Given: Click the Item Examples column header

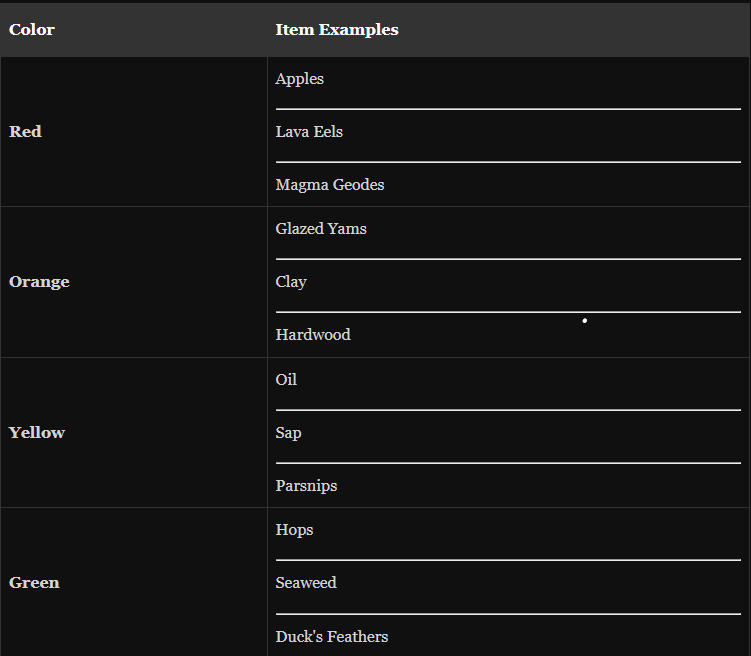Looking at the screenshot, I should pyautogui.click(x=337, y=30).
